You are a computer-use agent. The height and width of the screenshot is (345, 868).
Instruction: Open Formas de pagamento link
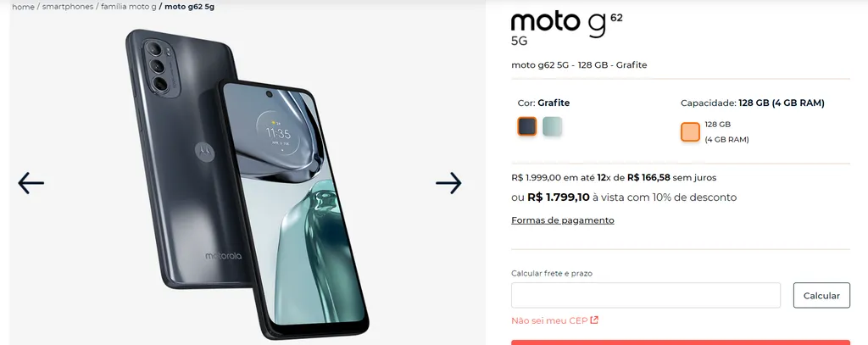(x=563, y=220)
